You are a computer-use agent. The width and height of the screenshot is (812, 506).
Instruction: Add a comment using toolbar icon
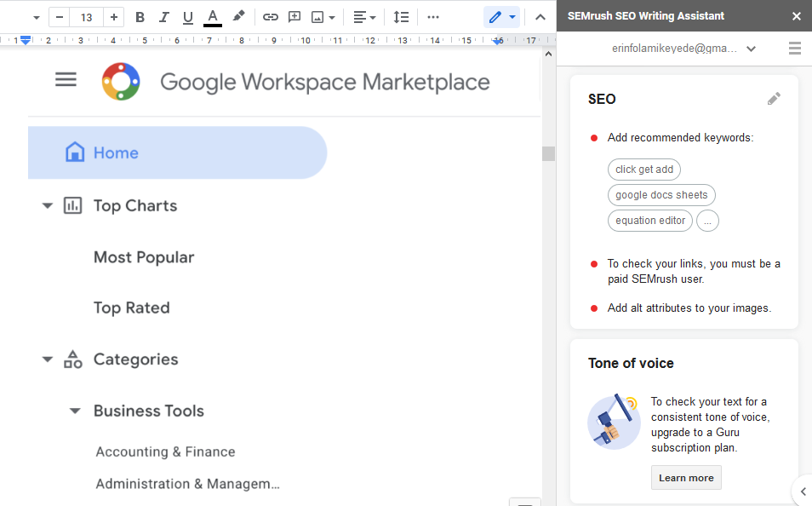(x=294, y=17)
